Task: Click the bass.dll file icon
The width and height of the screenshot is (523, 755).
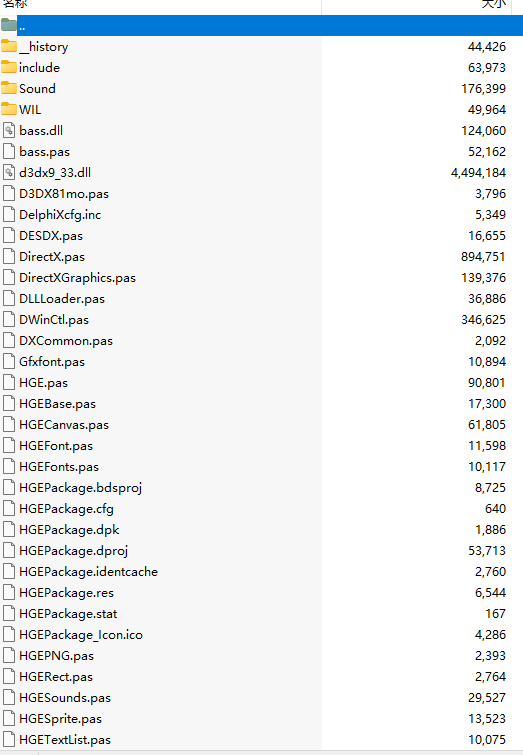Action: point(9,130)
